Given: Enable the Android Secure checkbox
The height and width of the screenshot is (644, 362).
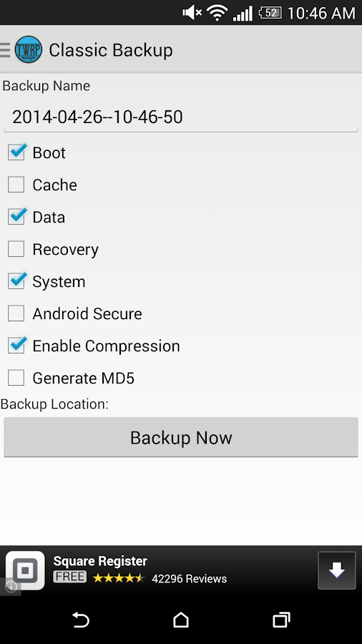Looking at the screenshot, I should click(x=16, y=313).
